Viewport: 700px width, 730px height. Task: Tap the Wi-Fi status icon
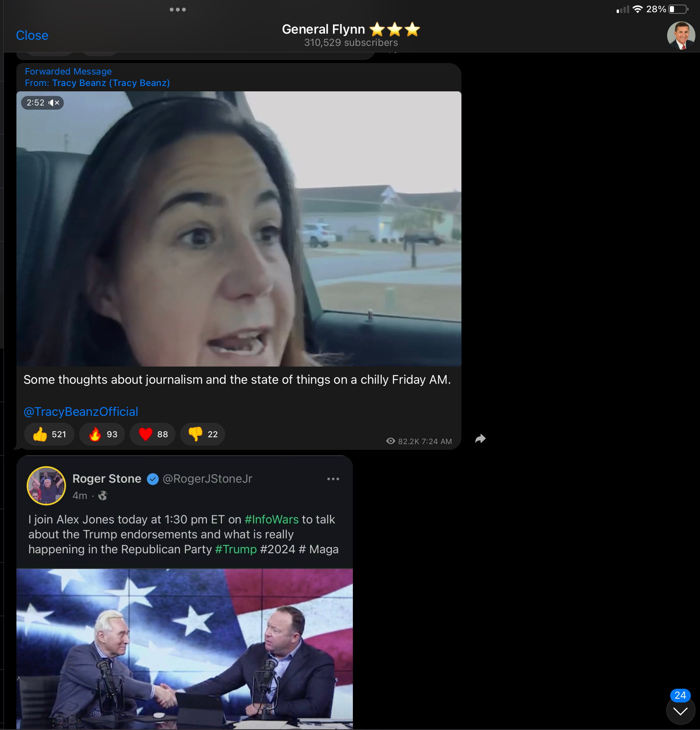tap(637, 9)
